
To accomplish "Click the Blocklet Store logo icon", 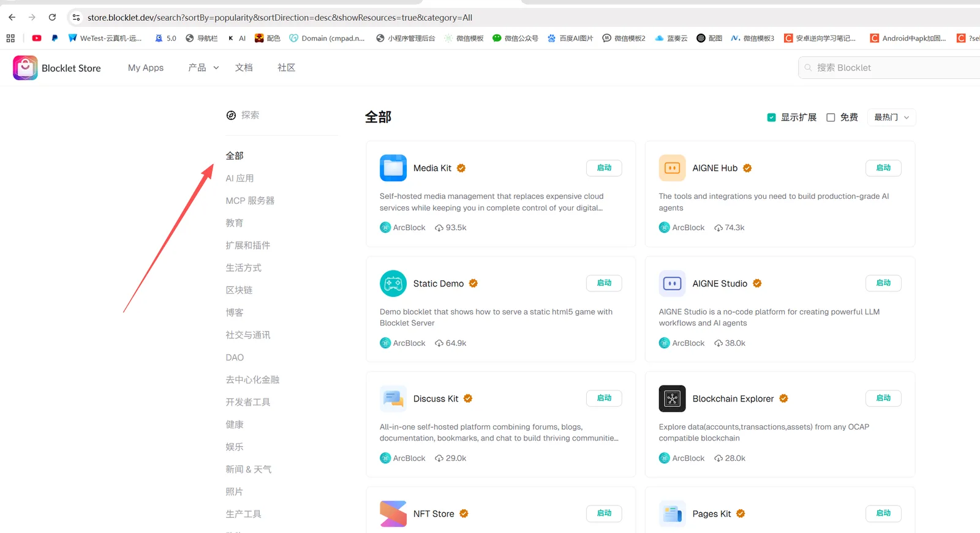I will coord(25,68).
